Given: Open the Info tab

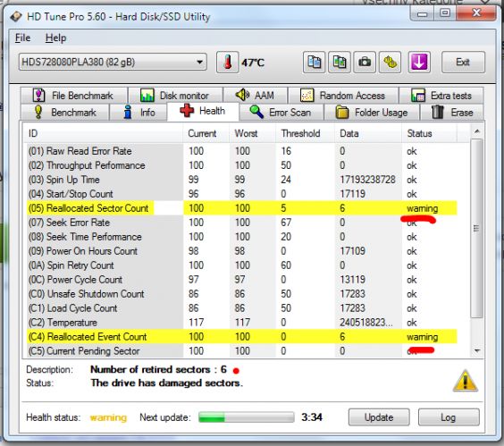Looking at the screenshot, I should (139, 113).
